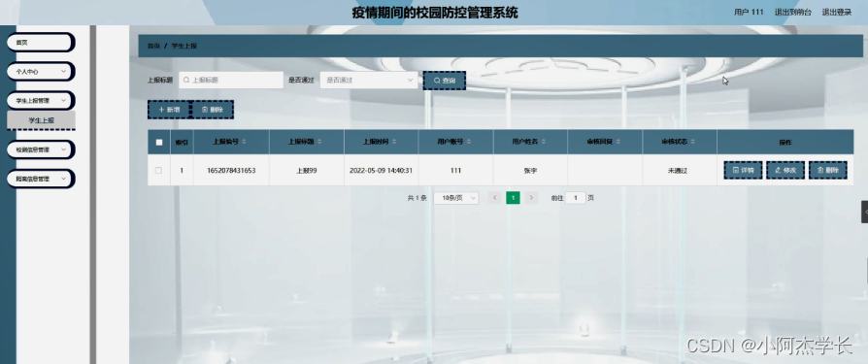Tick the select-all checkbox in table header

159,142
